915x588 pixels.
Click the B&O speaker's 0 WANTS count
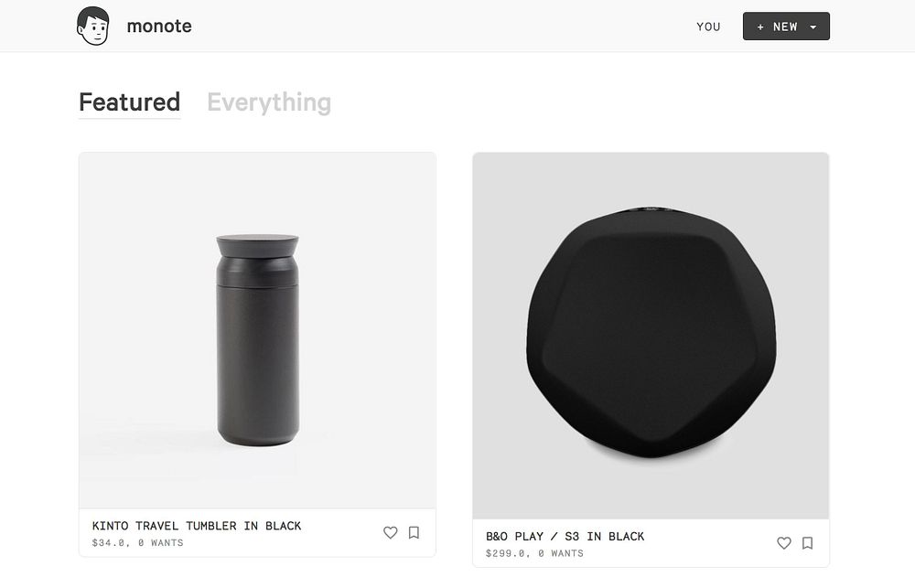(561, 554)
